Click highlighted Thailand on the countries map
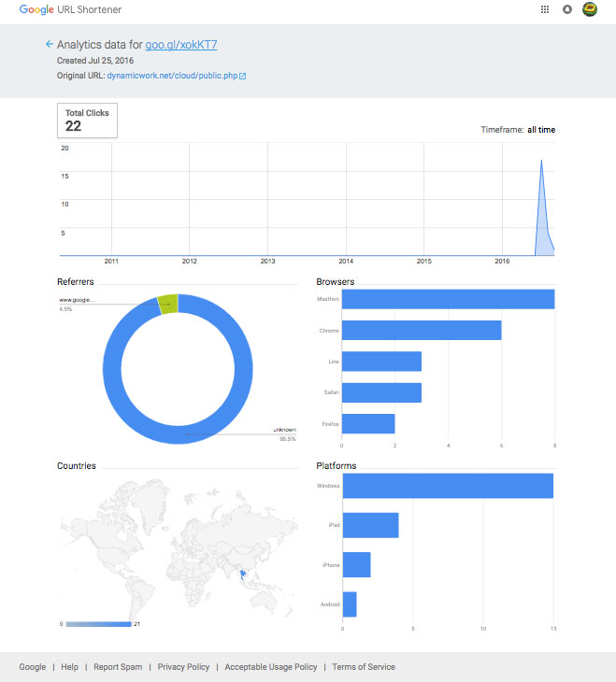The height and width of the screenshot is (682, 616). [x=243, y=575]
